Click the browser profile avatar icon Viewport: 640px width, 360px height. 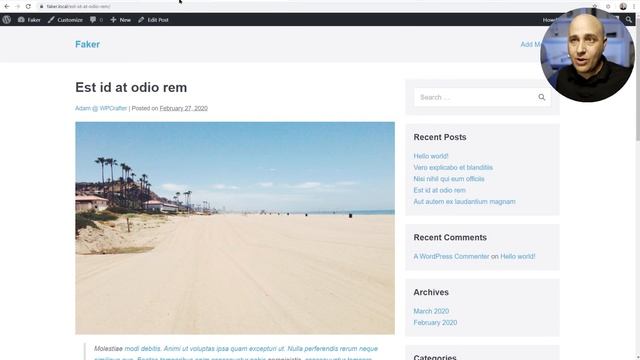pos(623,6)
